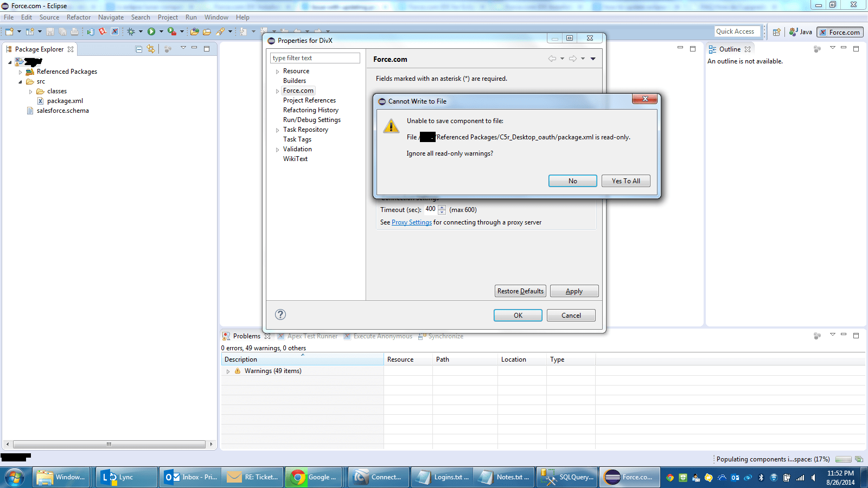Click in the type filter text field
868x488 pixels.
click(x=315, y=57)
